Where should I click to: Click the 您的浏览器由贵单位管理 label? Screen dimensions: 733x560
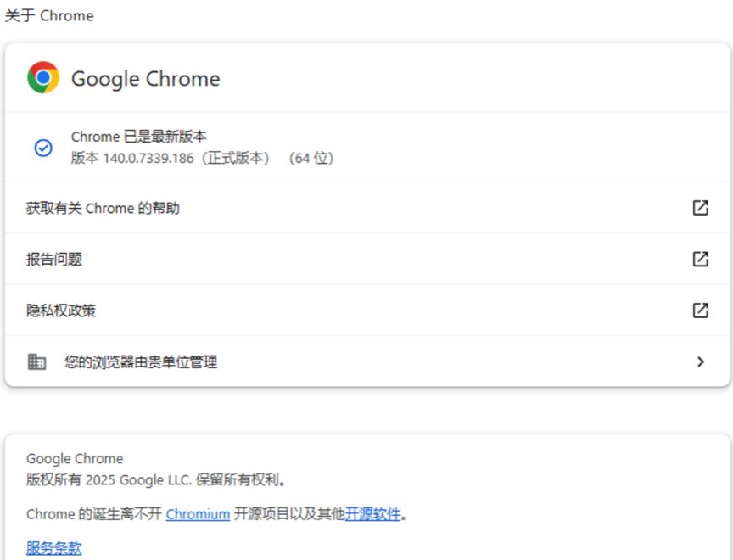pyautogui.click(x=141, y=362)
